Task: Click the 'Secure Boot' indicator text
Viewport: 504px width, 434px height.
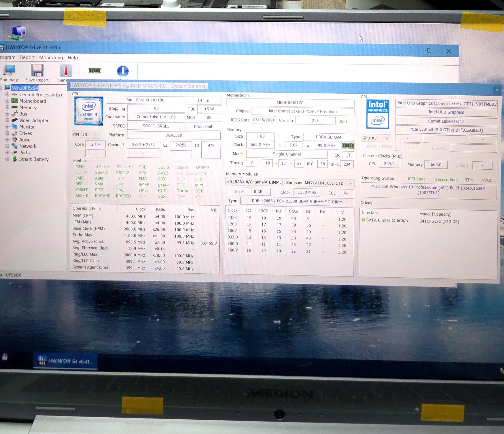Action: click(x=446, y=180)
